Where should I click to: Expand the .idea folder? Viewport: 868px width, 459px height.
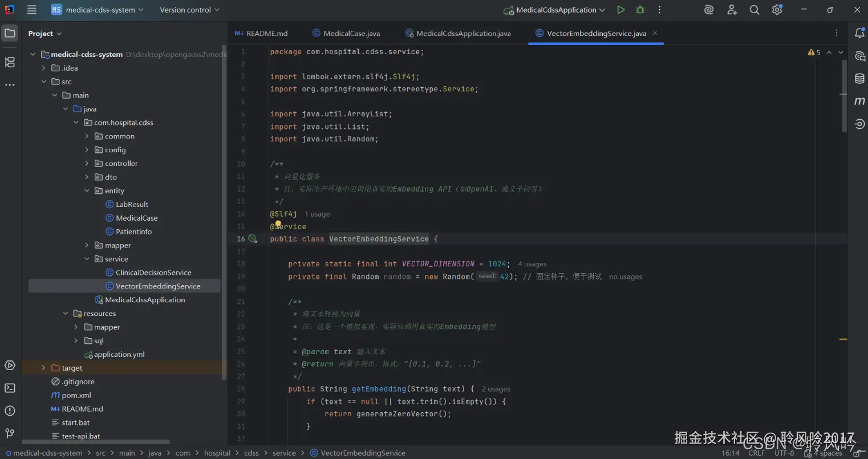pyautogui.click(x=44, y=68)
